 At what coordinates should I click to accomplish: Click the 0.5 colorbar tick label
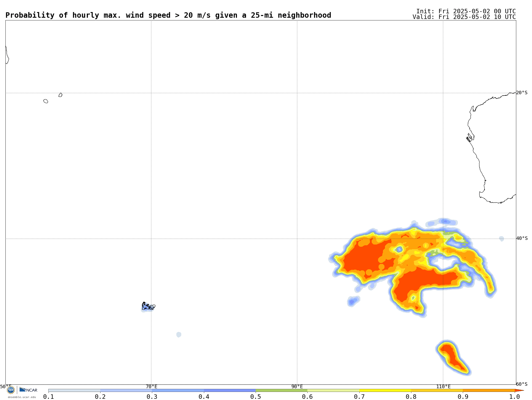click(256, 397)
